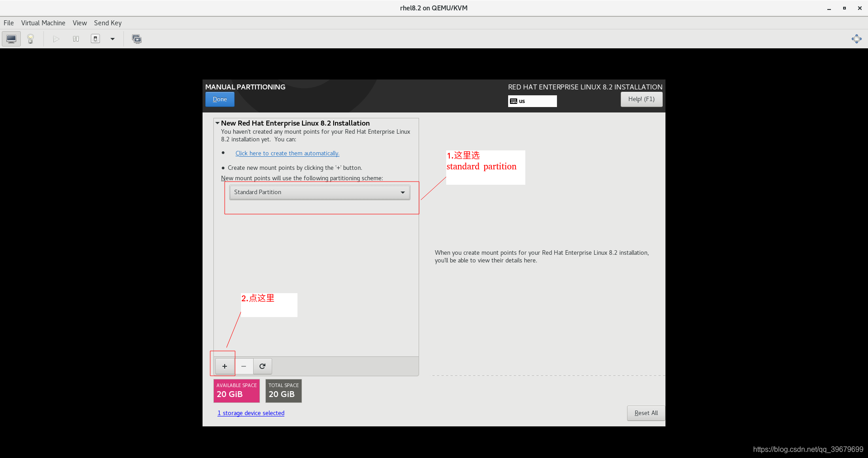Collapse New Red Hat Enterprise Linux 8.2 Installation
The width and height of the screenshot is (868, 458).
217,123
